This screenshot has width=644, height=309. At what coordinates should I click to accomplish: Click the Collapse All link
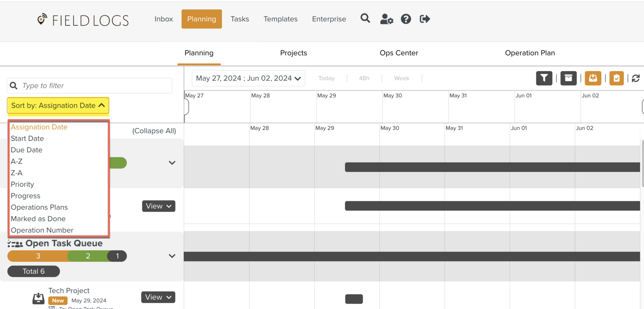154,131
